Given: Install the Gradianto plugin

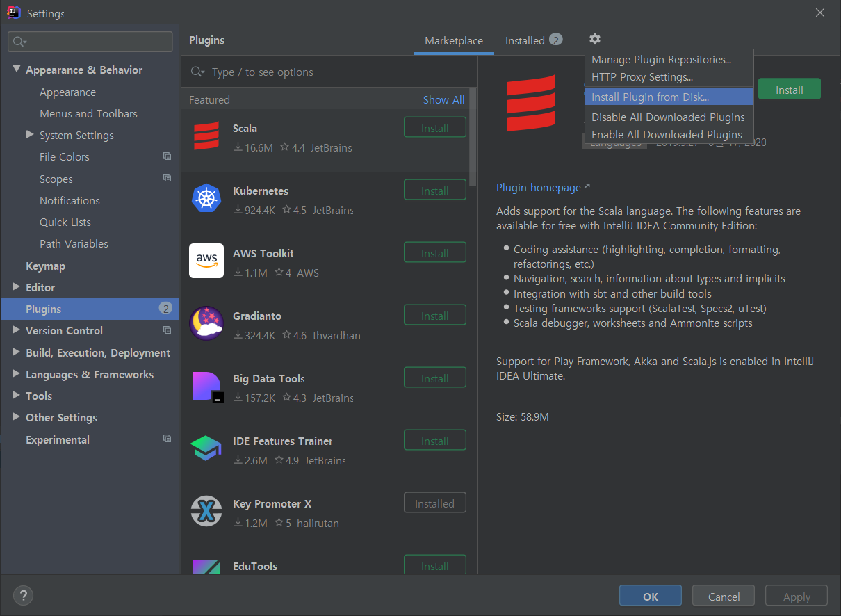Looking at the screenshot, I should click(435, 316).
